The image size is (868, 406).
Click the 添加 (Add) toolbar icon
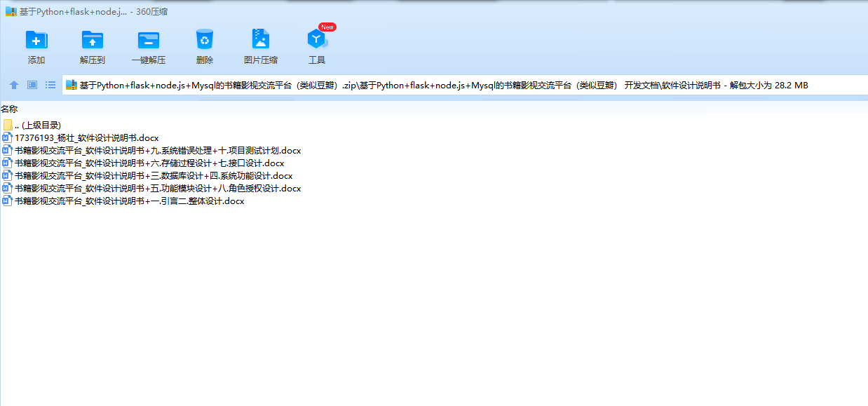click(36, 40)
